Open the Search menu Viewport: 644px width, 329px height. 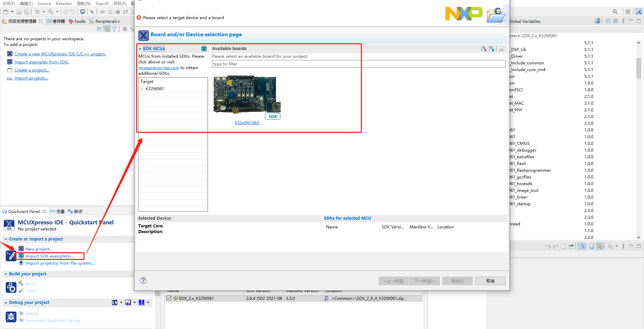(x=102, y=3)
